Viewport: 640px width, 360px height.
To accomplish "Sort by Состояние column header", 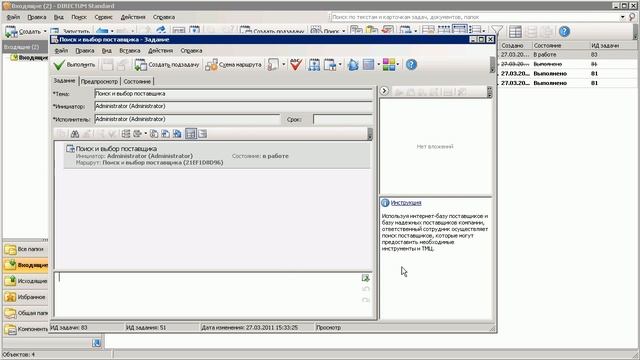I will pos(560,45).
